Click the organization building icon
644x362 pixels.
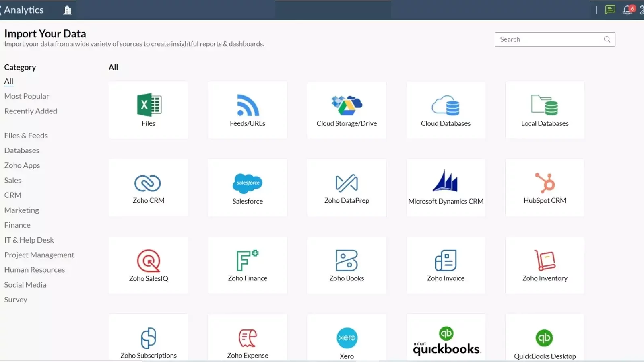click(x=68, y=10)
